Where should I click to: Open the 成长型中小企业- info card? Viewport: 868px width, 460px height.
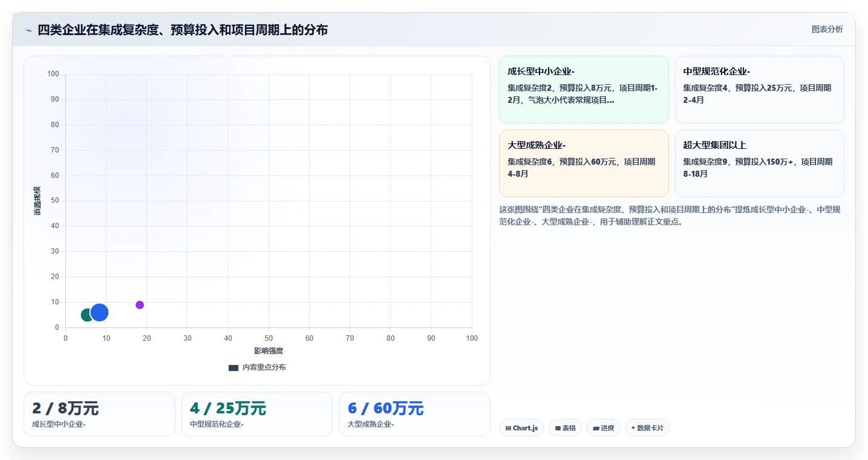[x=584, y=90]
